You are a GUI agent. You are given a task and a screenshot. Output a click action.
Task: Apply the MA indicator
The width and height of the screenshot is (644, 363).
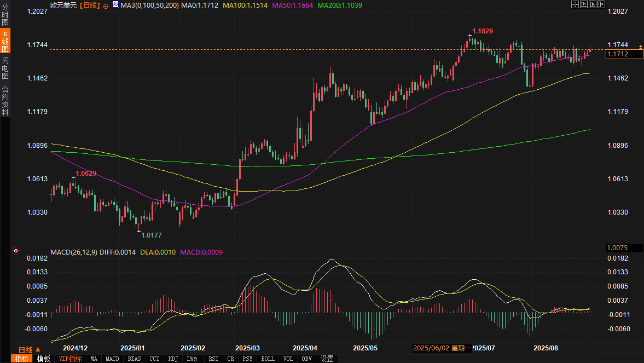[x=94, y=359]
